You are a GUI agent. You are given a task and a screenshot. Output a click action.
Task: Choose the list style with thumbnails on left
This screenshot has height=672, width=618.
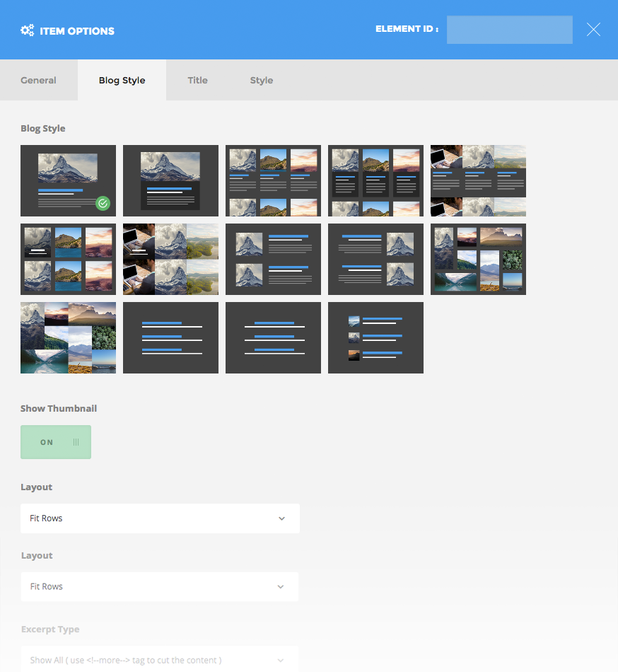coord(273,259)
